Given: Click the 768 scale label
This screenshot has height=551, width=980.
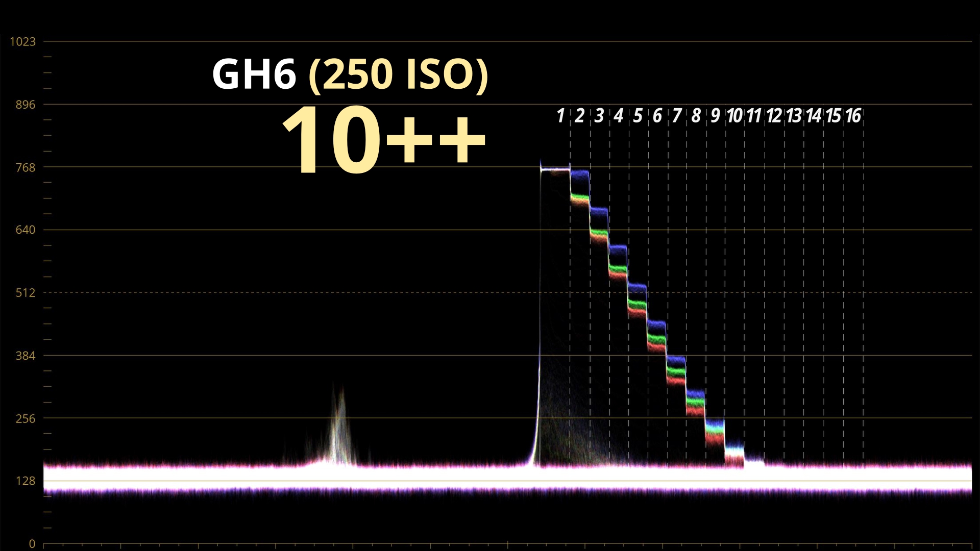Looking at the screenshot, I should pos(26,167).
